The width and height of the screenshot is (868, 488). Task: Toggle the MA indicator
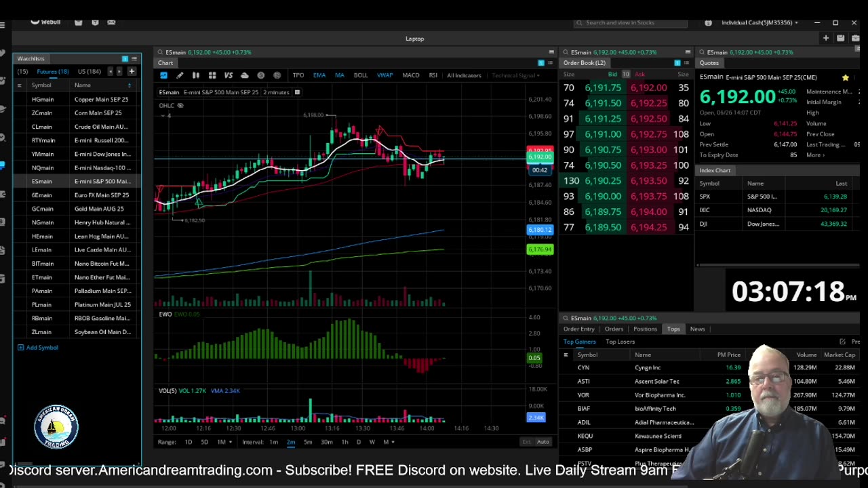[340, 75]
